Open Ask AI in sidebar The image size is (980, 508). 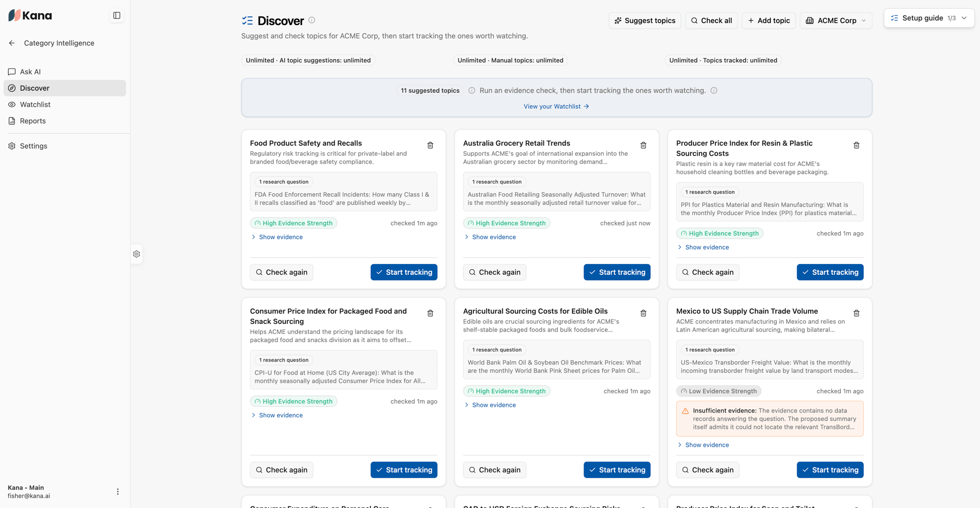pos(65,72)
